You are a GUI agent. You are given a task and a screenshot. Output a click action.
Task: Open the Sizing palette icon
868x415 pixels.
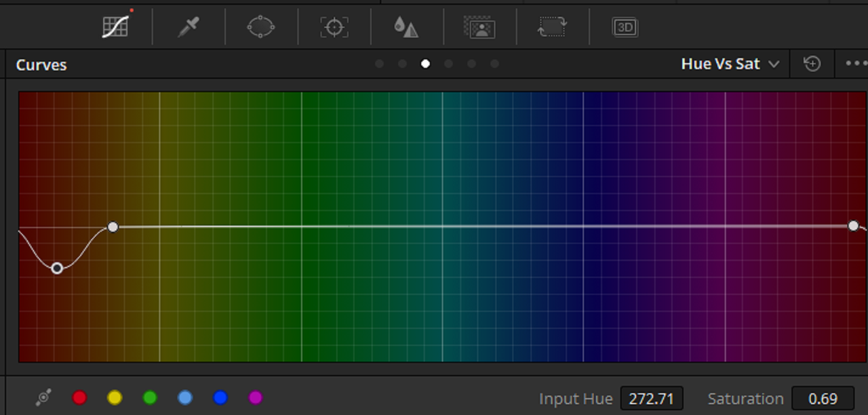coord(552,27)
